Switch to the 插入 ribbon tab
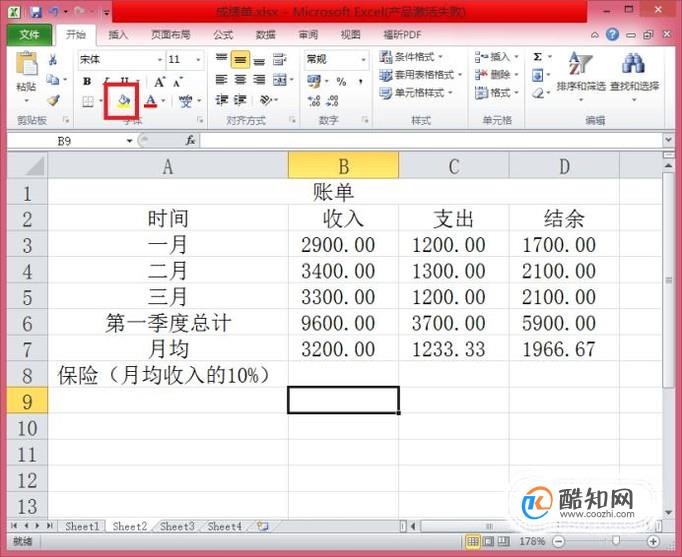The image size is (682, 557). pyautogui.click(x=118, y=34)
